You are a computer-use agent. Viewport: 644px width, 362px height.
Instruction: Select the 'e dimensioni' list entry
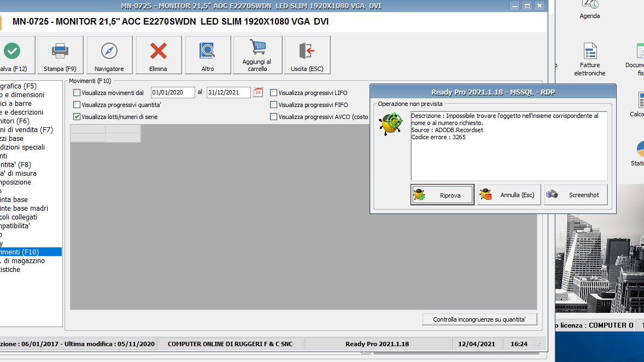click(x=31, y=95)
